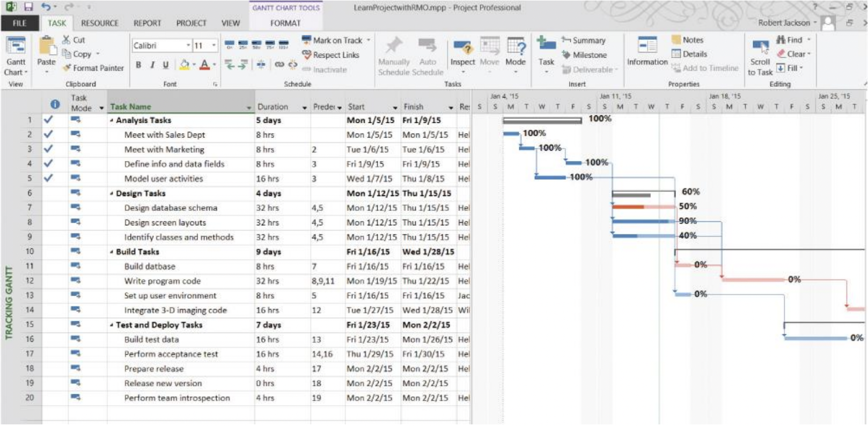Click the Write program code Gantt bar
Viewport: 868px width, 426px height.
point(753,280)
